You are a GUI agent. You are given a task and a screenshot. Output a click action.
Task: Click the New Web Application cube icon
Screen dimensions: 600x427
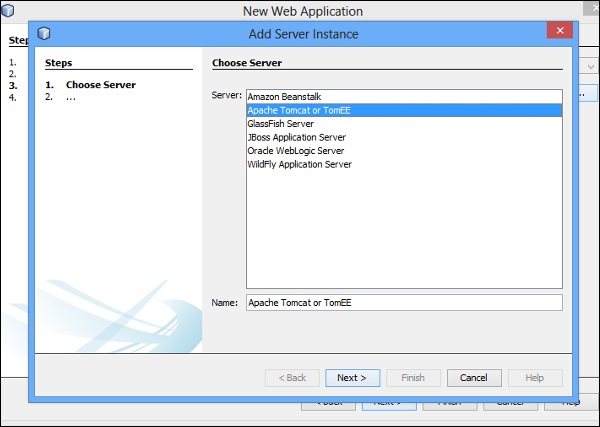coord(8,10)
